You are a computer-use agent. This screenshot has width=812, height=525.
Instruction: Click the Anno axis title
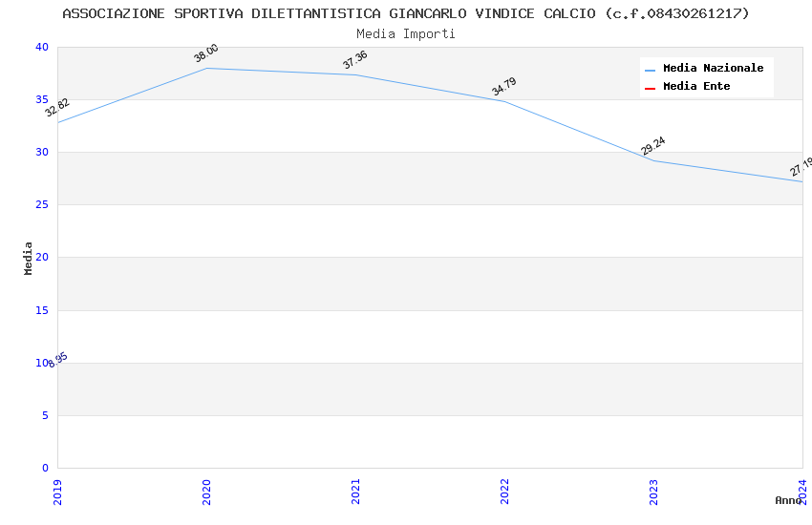tap(788, 500)
